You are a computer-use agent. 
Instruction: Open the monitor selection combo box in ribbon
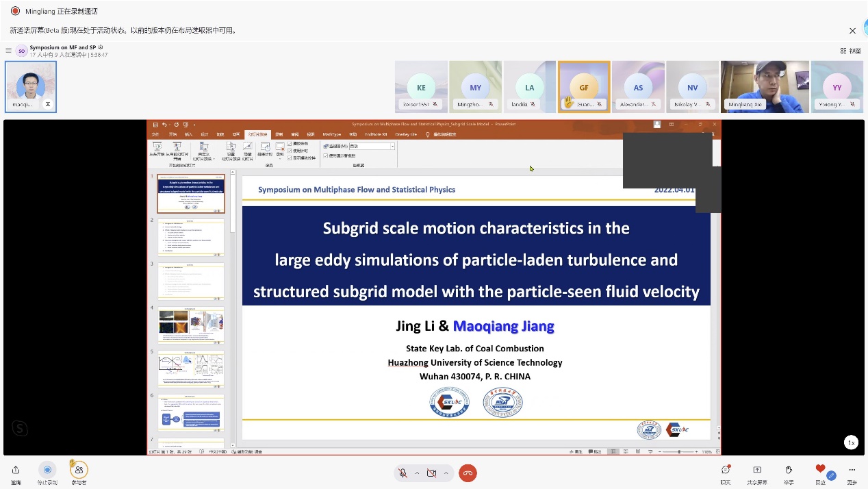pos(372,147)
